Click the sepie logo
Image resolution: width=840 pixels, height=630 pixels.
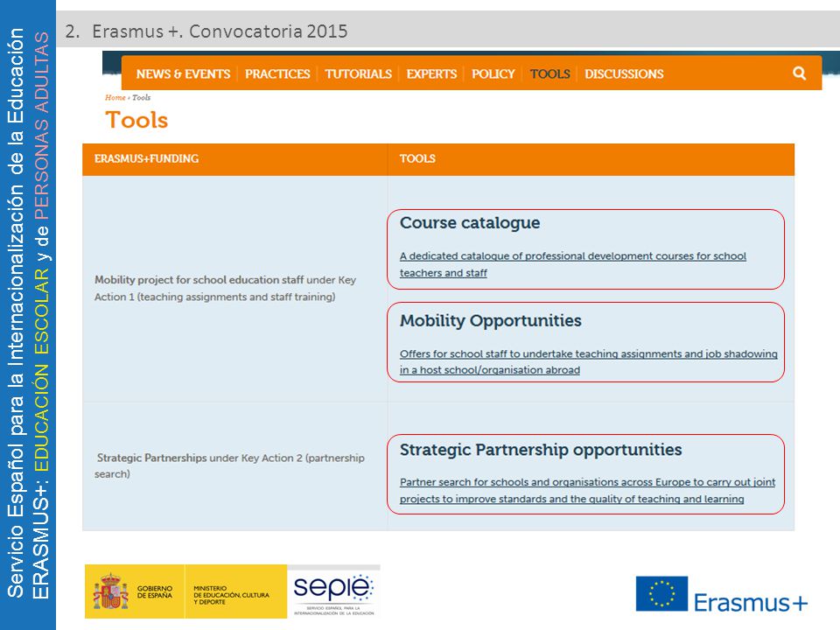pos(333,591)
